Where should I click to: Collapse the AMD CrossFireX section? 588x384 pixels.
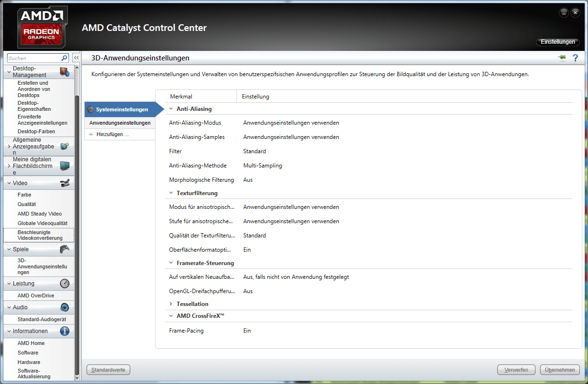(171, 316)
